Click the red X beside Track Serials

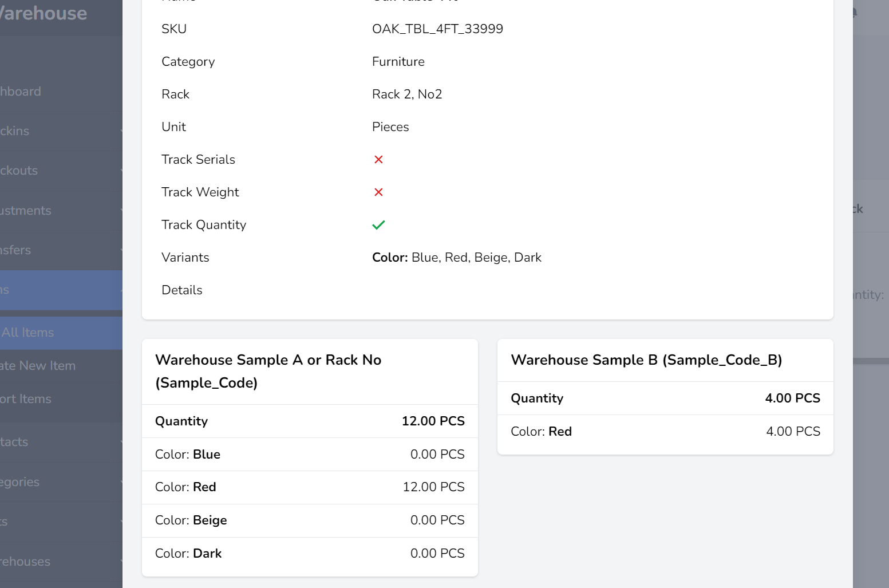(x=378, y=160)
